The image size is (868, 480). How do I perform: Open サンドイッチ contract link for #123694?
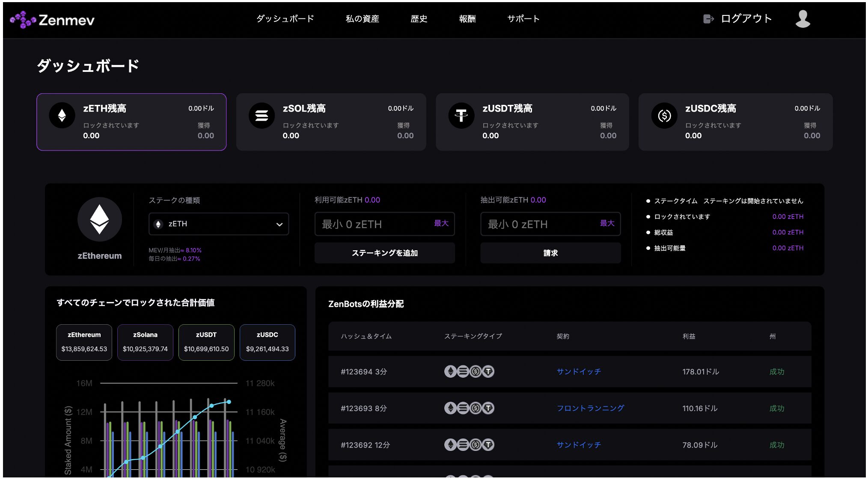pos(579,371)
